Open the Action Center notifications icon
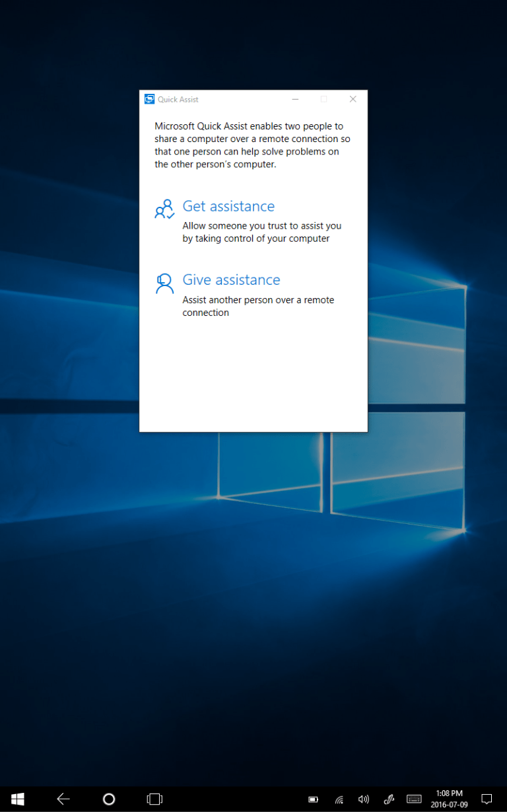Screen dimensions: 507x812 tap(487, 799)
